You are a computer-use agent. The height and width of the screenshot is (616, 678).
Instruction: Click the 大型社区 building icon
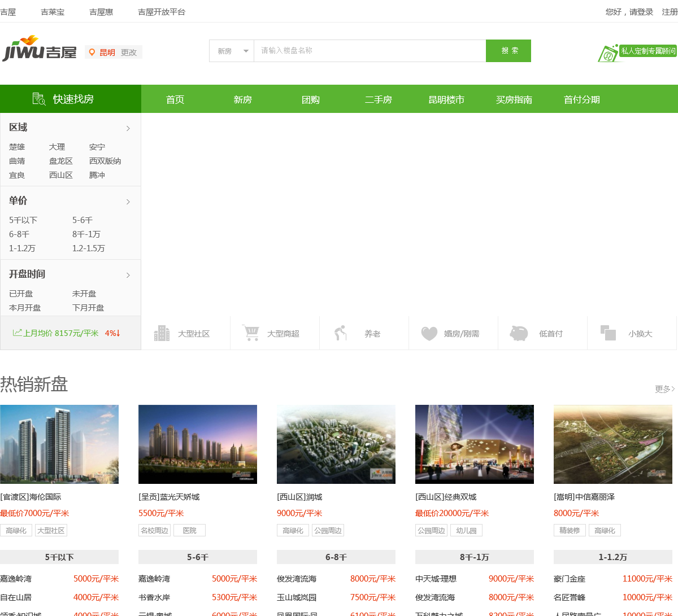pyautogui.click(x=162, y=333)
